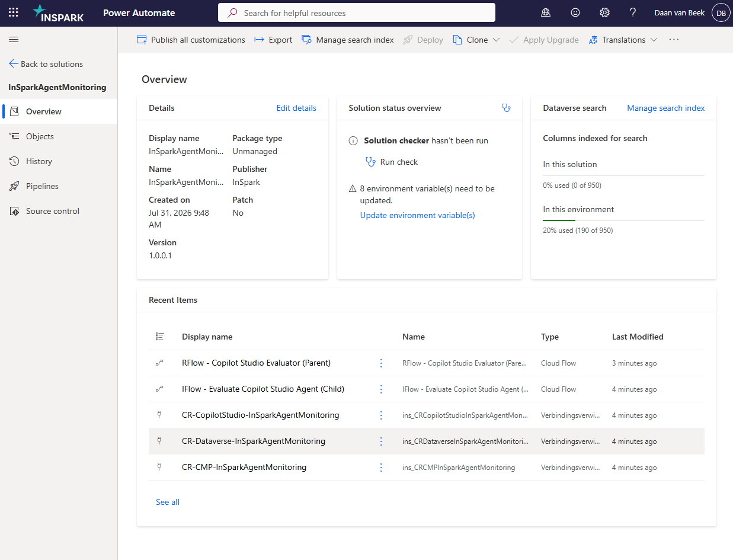Sort by the Last Modified column header

pos(638,337)
